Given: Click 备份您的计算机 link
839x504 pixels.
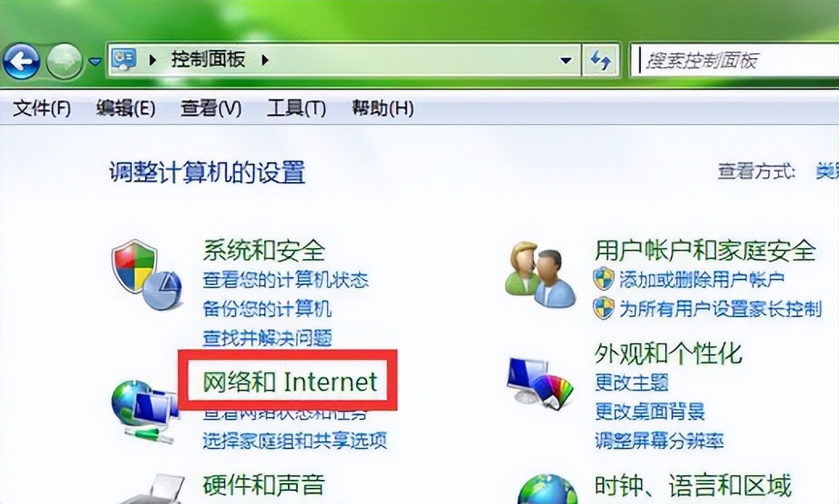Looking at the screenshot, I should (267, 308).
